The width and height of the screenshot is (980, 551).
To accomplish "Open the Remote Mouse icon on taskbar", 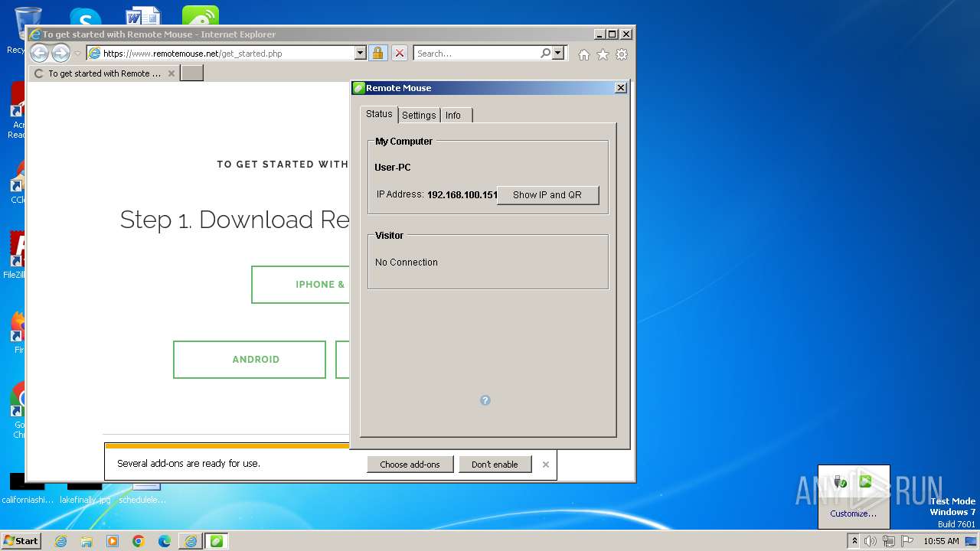I will [217, 541].
